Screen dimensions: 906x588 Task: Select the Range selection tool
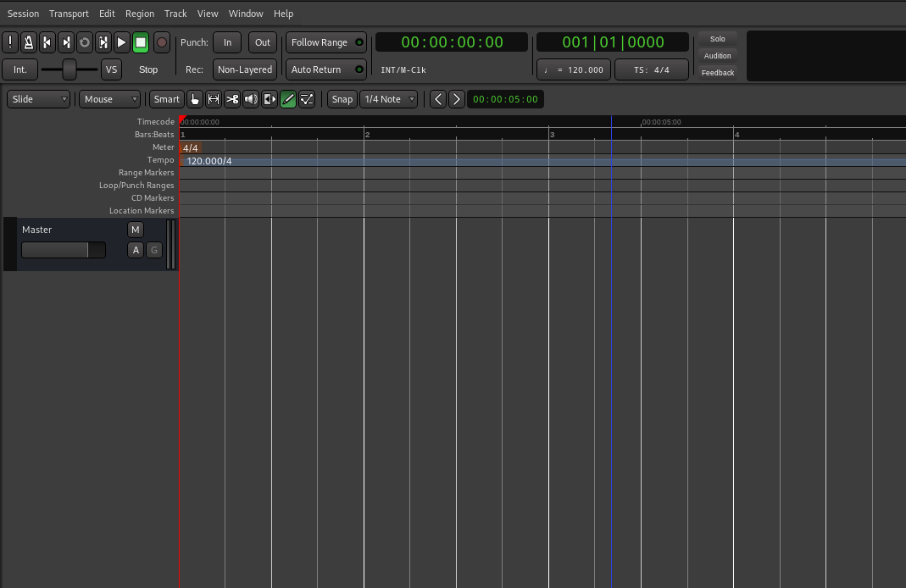(x=214, y=99)
